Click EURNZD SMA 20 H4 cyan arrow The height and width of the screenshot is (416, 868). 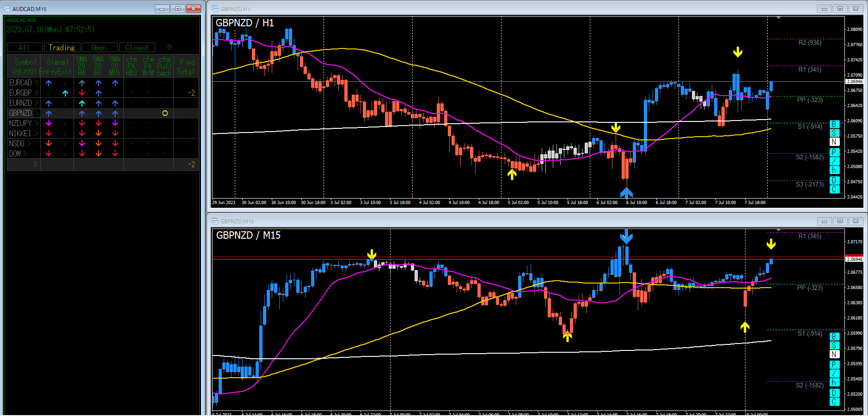pyautogui.click(x=82, y=103)
